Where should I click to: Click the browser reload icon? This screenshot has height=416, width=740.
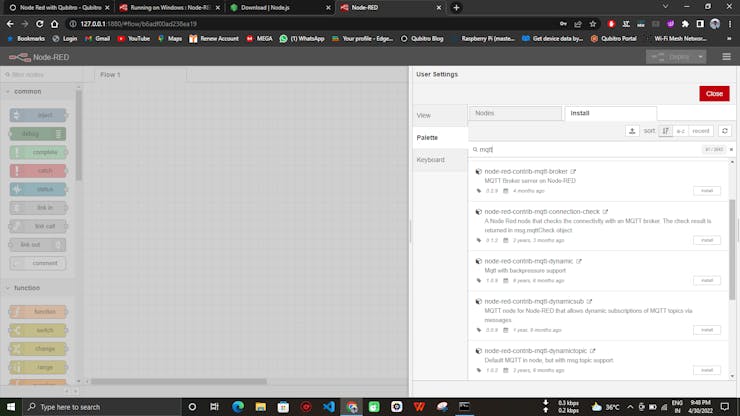click(39, 23)
